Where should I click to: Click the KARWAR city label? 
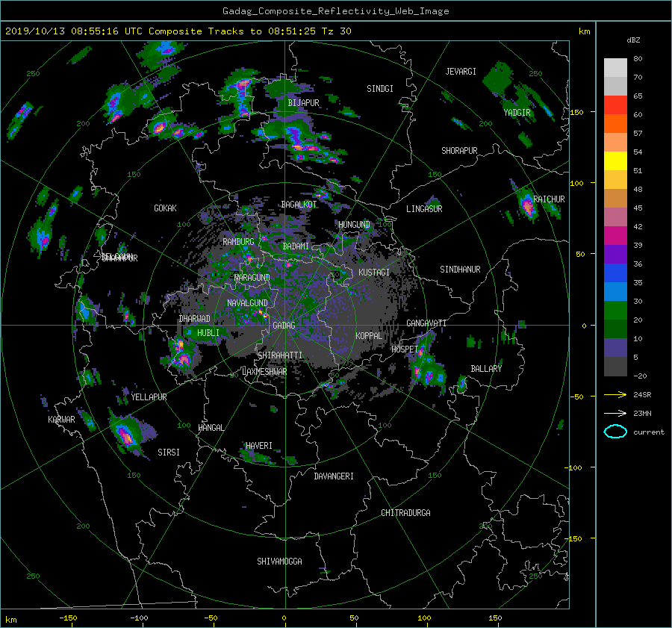click(61, 420)
